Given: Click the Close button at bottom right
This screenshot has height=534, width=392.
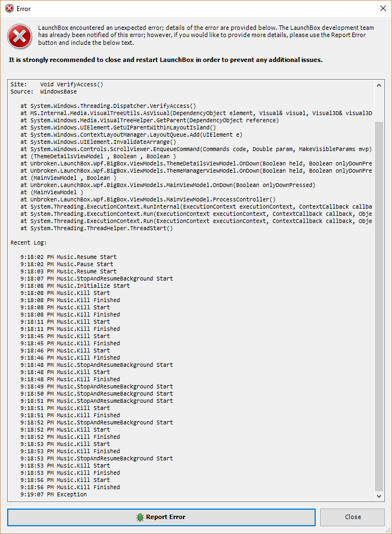Looking at the screenshot, I should [352, 517].
